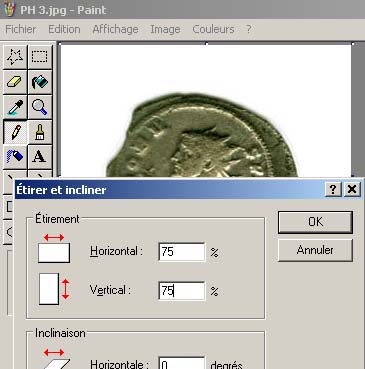
Task: Click the Horizontal stretch percent field
Action: pos(182,252)
